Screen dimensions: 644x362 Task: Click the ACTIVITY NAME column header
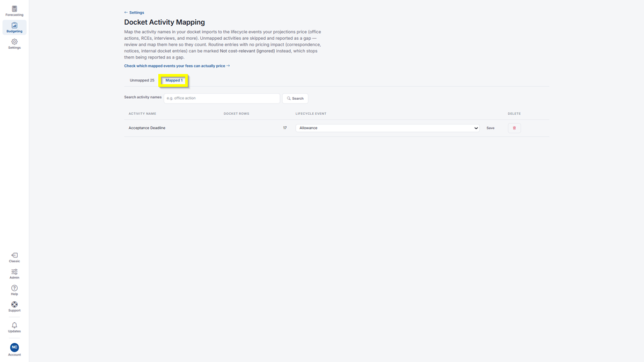point(143,114)
